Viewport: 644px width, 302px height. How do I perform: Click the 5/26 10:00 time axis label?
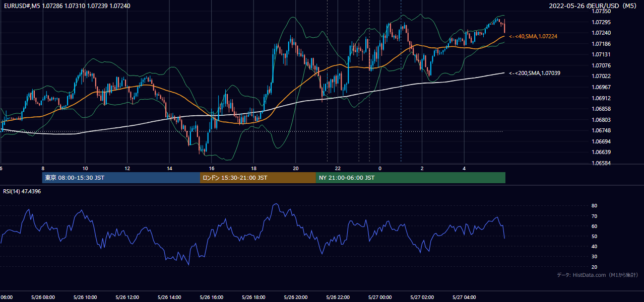pos(85,297)
